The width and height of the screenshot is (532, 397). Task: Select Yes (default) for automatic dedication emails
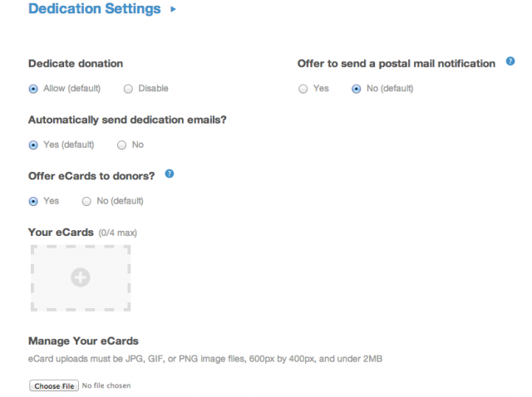tap(33, 145)
